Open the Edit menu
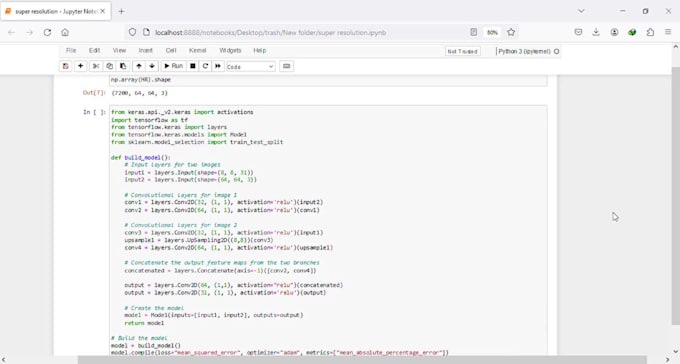This screenshot has height=364, width=680. coord(95,50)
